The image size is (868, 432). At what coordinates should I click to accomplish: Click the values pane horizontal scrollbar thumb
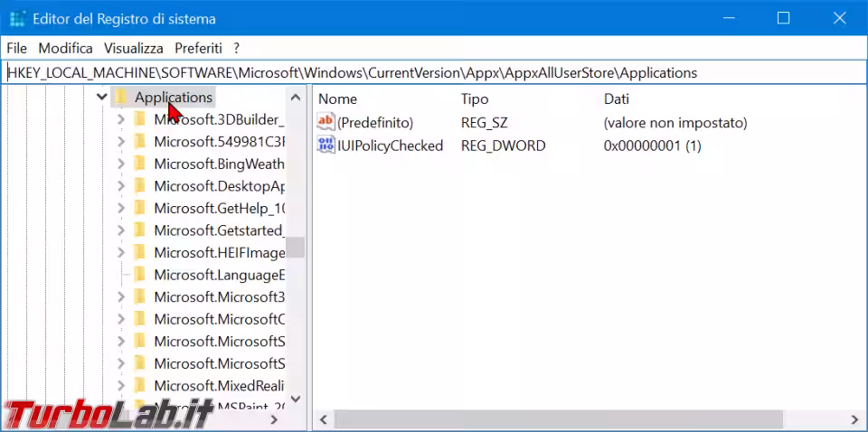(558, 419)
